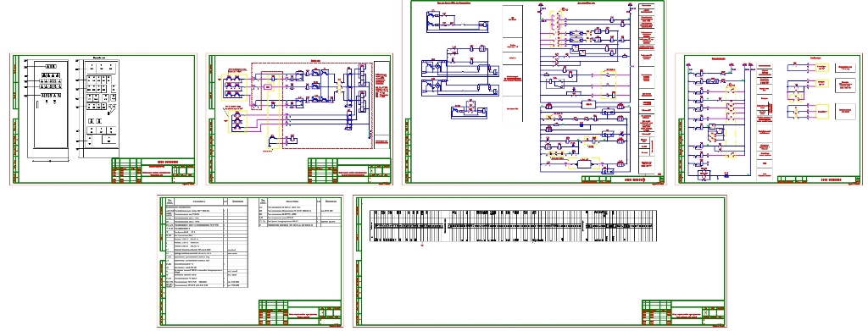The image size is (868, 331).
Task: Click the title block of the first sheet
Action: [153, 171]
